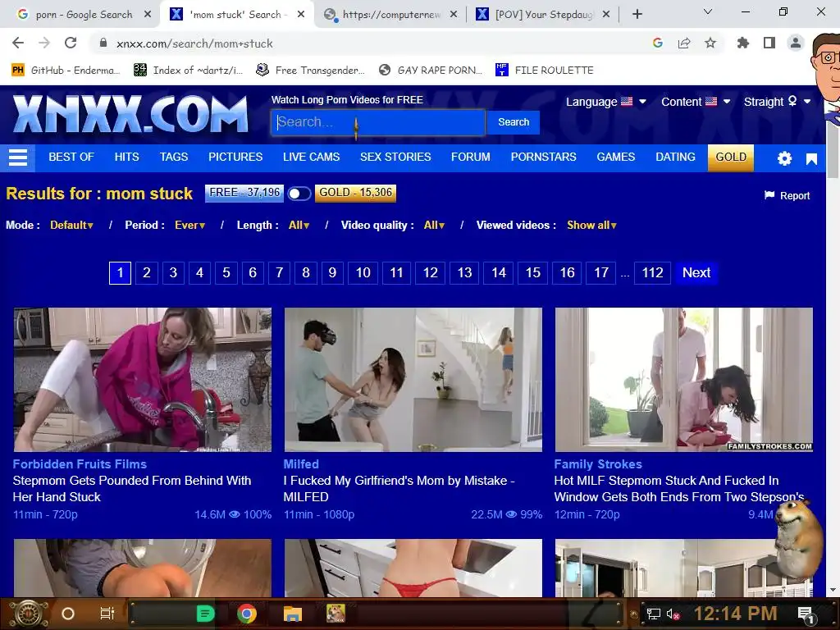Expand the Content country dropdown
The image size is (840, 630).
(x=696, y=102)
